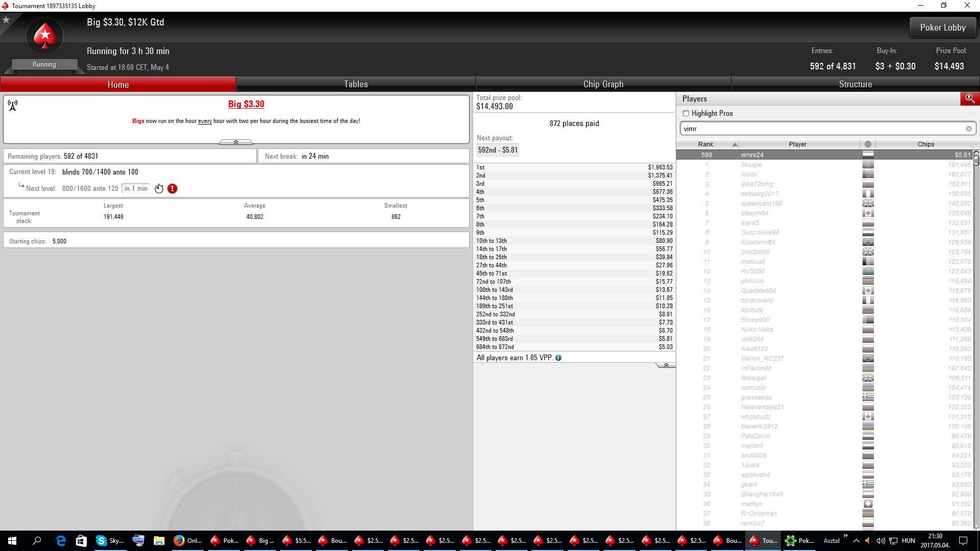Click the next payout '592nd - $5.81' box
980x551 pixels.
(498, 150)
